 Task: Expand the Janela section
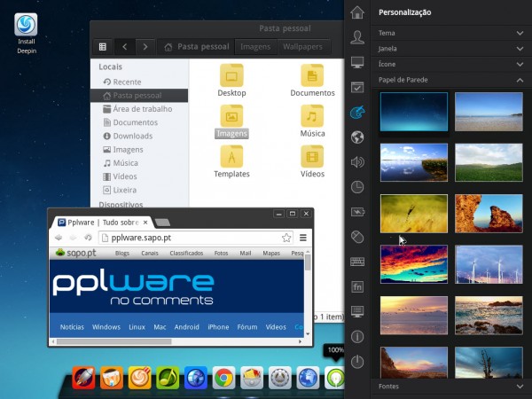451,49
